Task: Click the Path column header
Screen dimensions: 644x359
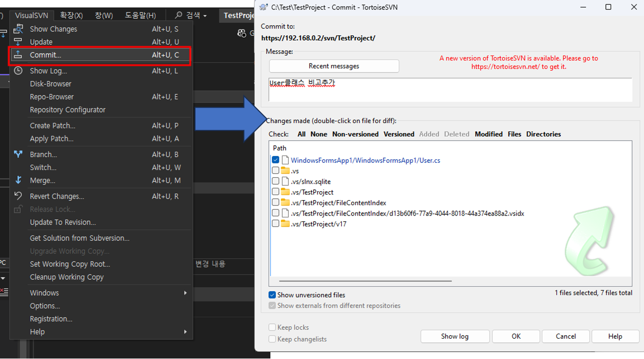Action: pos(280,148)
